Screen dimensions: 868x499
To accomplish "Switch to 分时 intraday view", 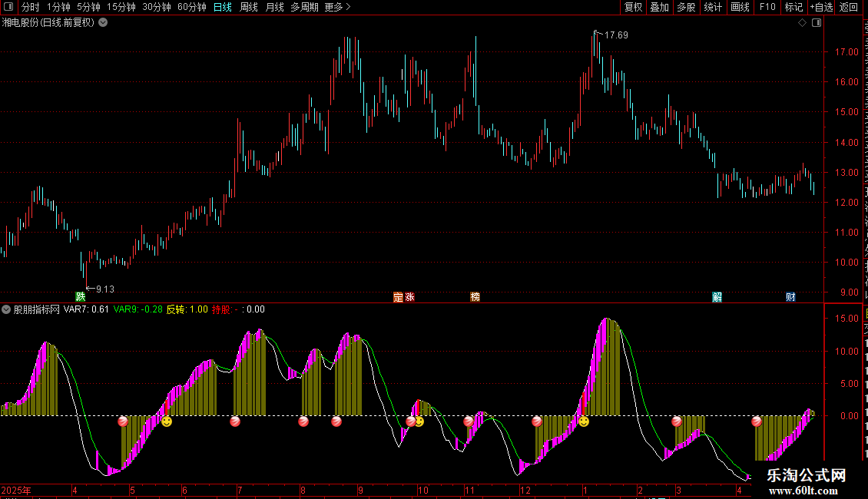I will pos(31,7).
